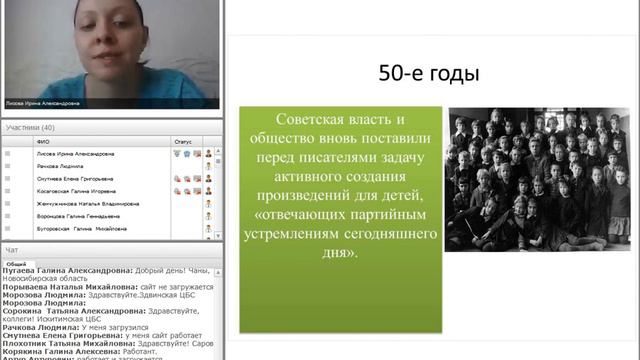Click the webcam status icon for Лисова Ирина Александровна
Screen dimensions: 640x360
click(x=187, y=153)
